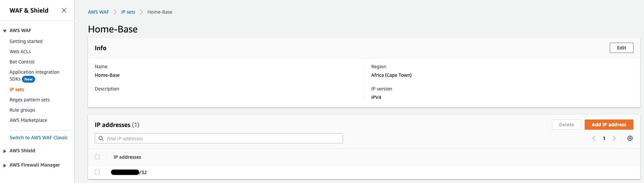Click the Home-Base name value

[107, 75]
